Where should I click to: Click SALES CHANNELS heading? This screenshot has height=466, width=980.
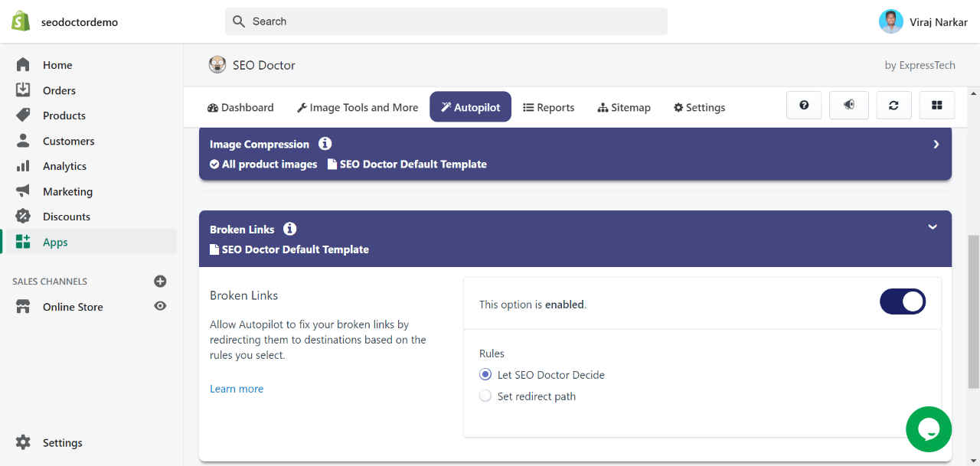pyautogui.click(x=50, y=282)
